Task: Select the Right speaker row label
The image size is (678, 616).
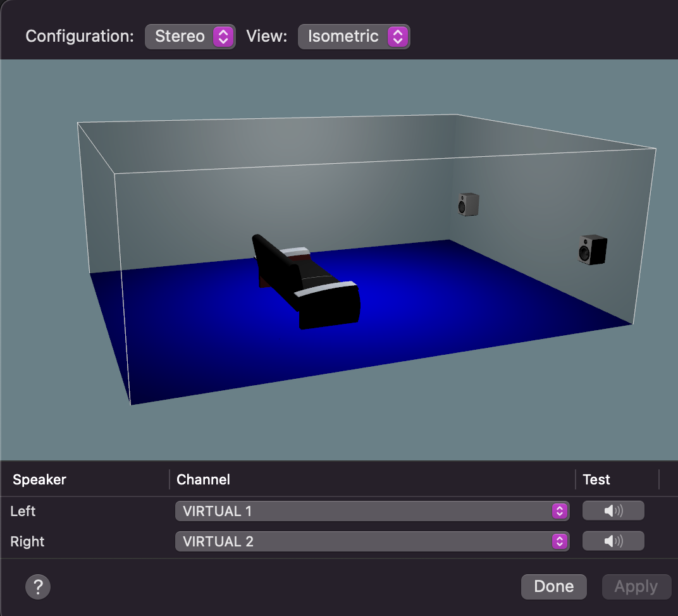Action: coord(28,541)
